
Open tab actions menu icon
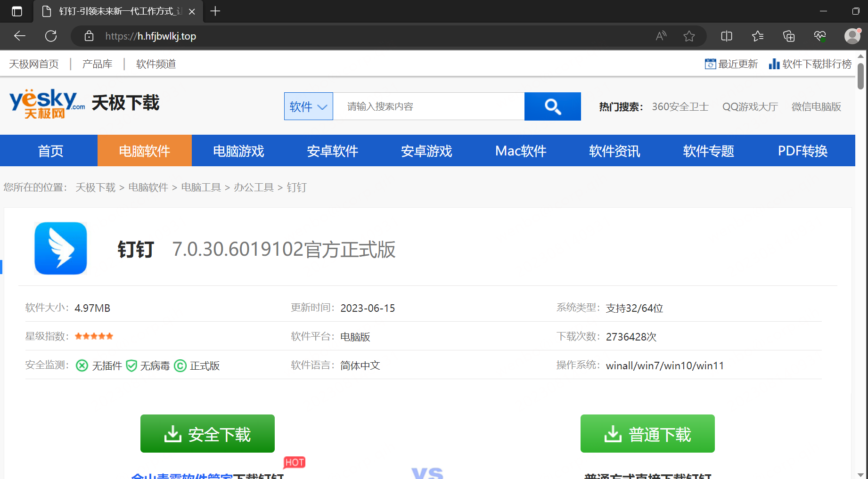(x=17, y=11)
